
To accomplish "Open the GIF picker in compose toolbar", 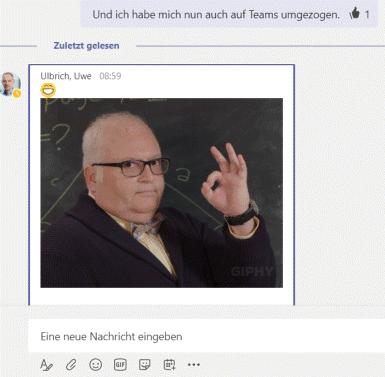I will pyautogui.click(x=120, y=365).
